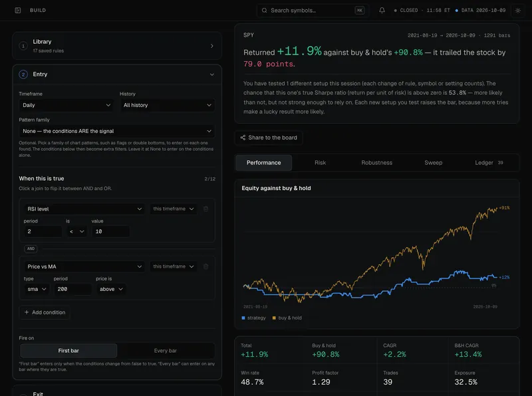Delete the RSI level condition
The image size is (532, 396).
205,209
